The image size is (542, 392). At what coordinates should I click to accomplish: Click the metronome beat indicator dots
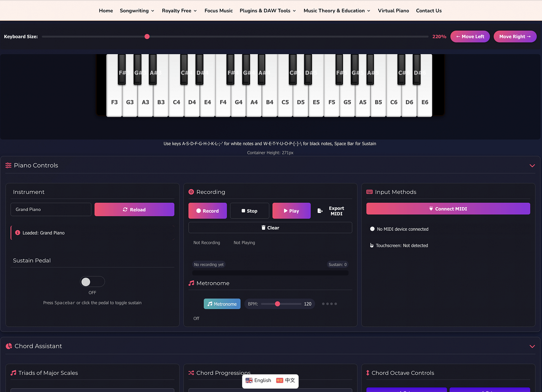click(x=329, y=304)
